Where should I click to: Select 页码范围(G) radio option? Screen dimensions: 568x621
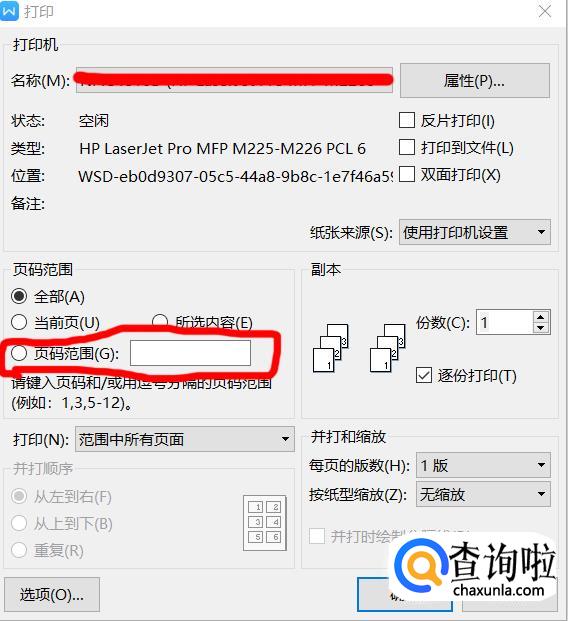tap(19, 353)
